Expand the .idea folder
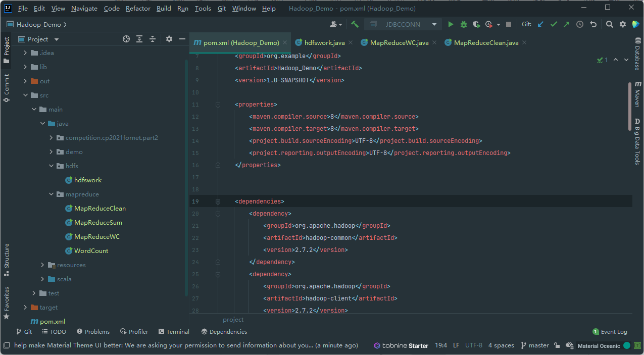The height and width of the screenshot is (355, 644). tap(25, 53)
